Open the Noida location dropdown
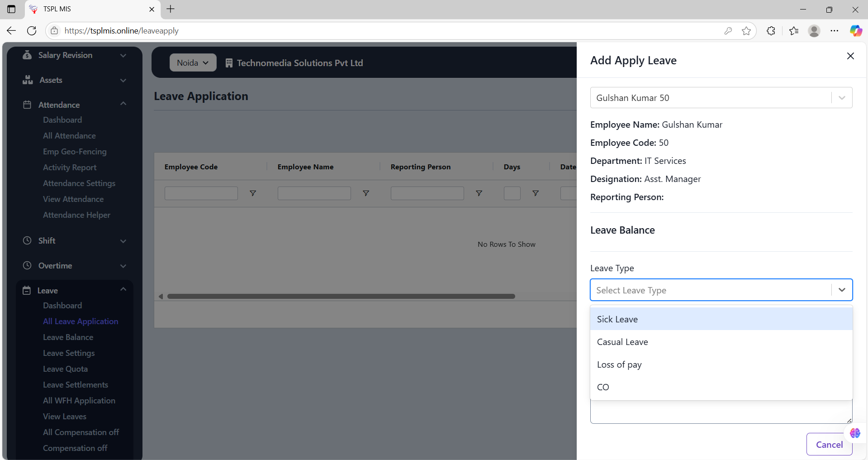The width and height of the screenshot is (868, 460). pyautogui.click(x=193, y=62)
